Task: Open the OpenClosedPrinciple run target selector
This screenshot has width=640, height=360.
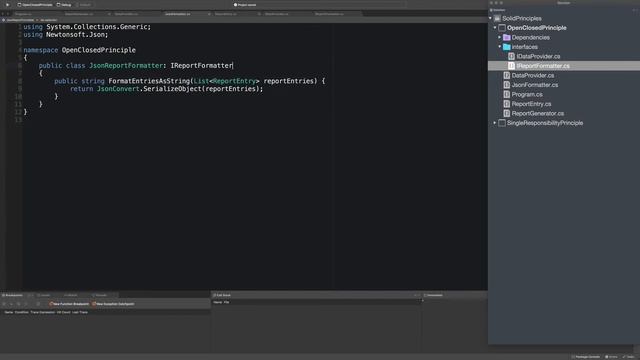Action: pyautogui.click(x=35, y=4)
